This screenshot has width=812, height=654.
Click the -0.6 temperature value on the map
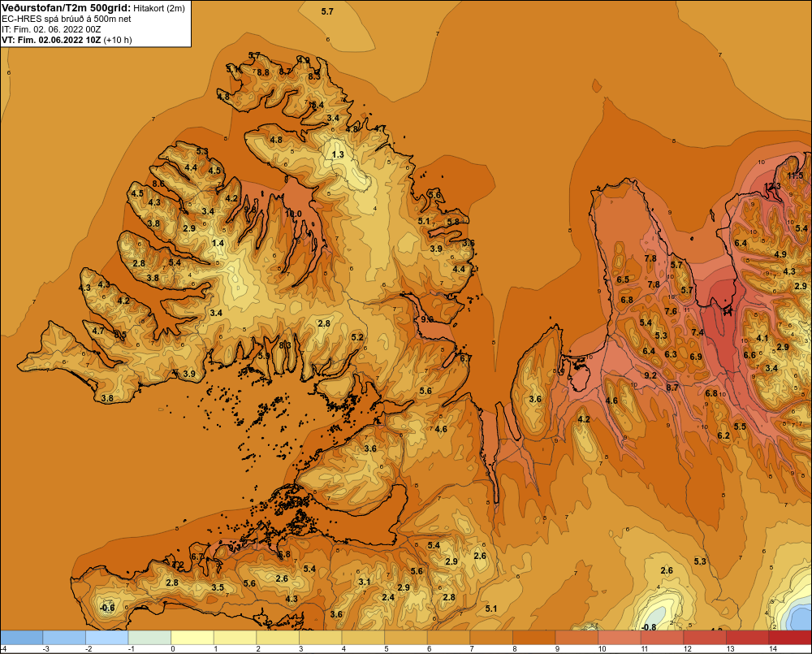106,608
